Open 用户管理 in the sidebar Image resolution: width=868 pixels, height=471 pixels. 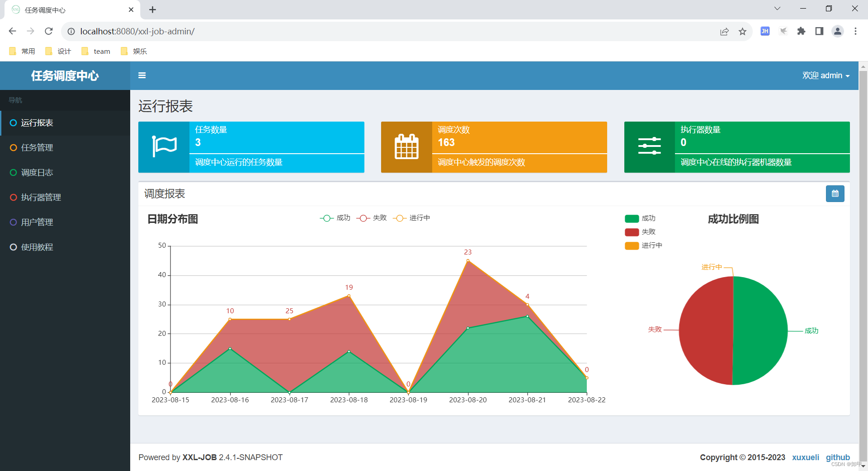65,222
